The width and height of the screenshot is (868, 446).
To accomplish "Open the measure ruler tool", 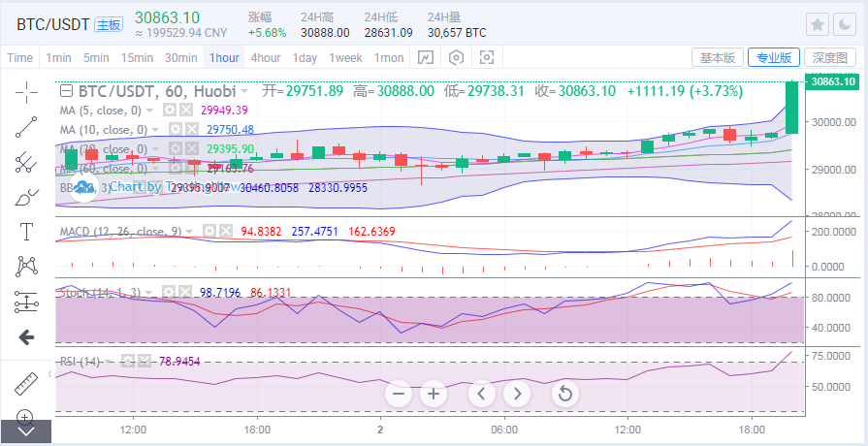I will (x=26, y=383).
